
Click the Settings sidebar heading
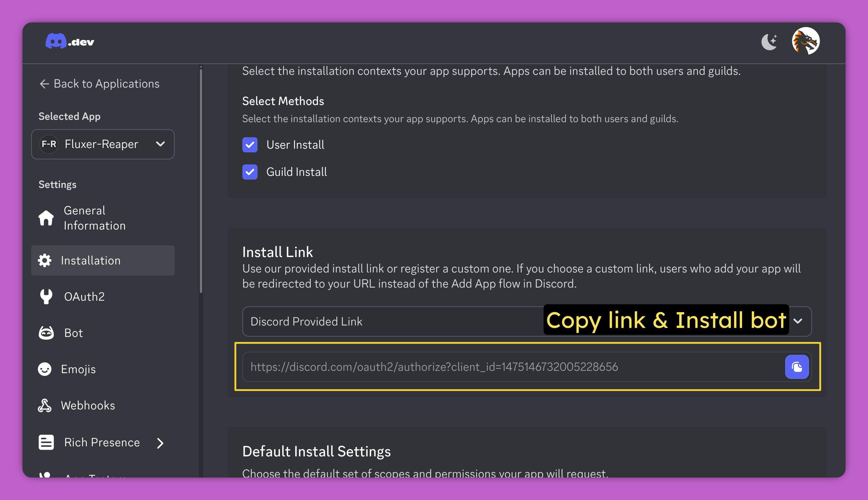pos(57,185)
